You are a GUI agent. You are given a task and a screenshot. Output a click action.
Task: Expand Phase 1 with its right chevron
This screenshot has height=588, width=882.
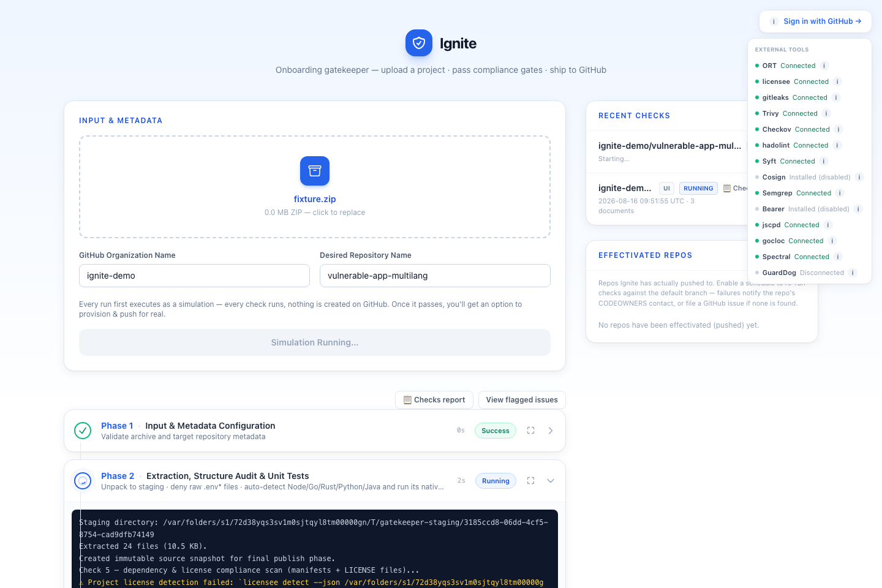coord(551,431)
